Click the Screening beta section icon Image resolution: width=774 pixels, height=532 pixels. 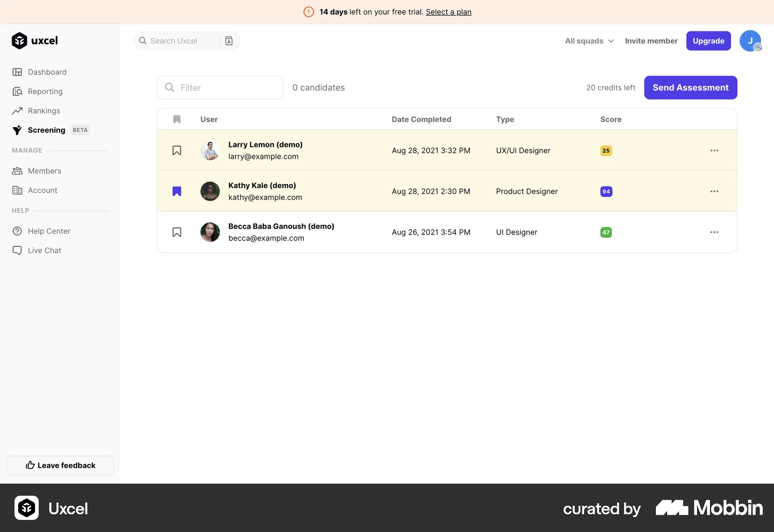[17, 130]
